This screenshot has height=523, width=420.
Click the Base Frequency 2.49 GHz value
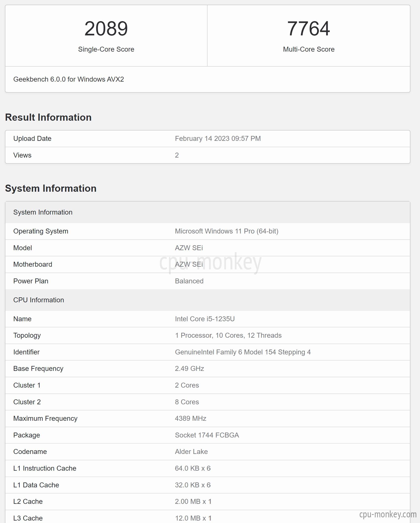(x=189, y=369)
